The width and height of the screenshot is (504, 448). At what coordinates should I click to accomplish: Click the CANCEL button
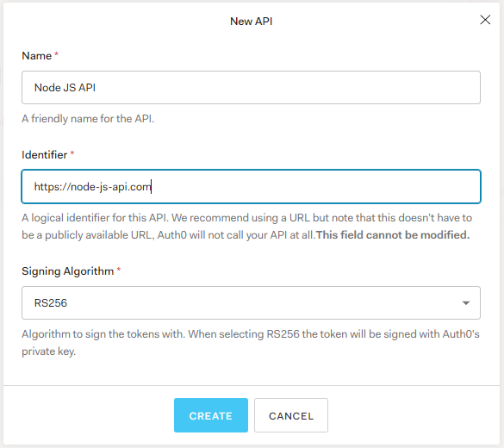(x=291, y=415)
